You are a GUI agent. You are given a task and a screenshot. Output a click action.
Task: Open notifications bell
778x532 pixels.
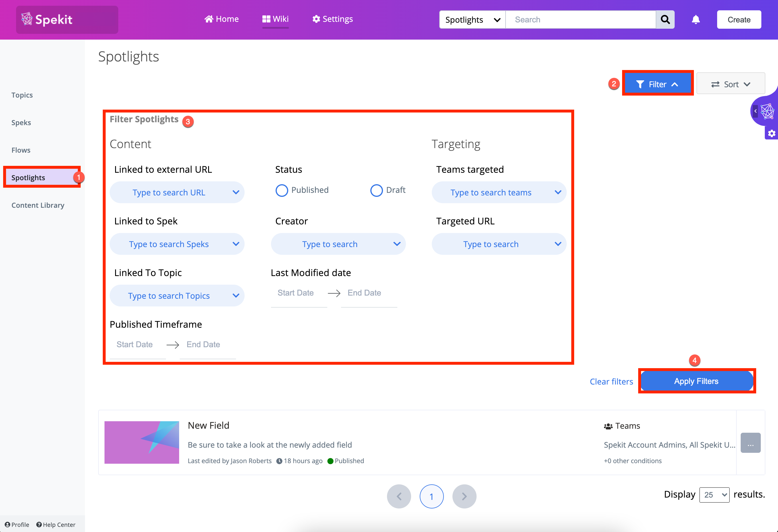click(696, 20)
